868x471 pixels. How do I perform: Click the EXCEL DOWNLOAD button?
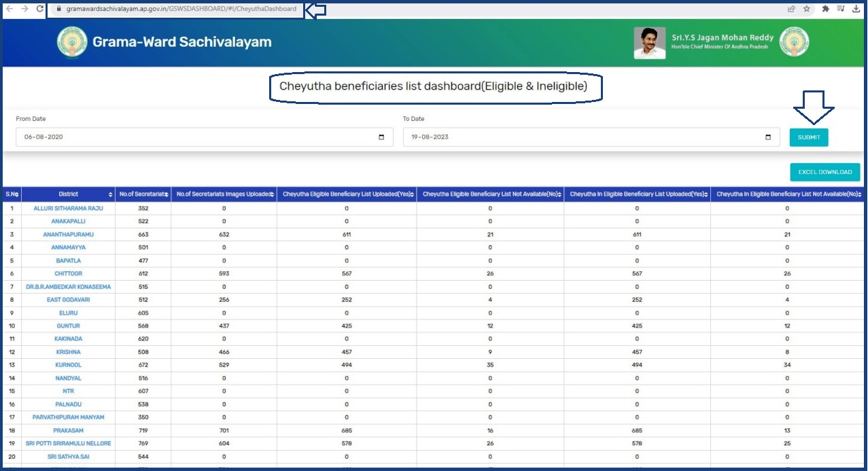824,172
